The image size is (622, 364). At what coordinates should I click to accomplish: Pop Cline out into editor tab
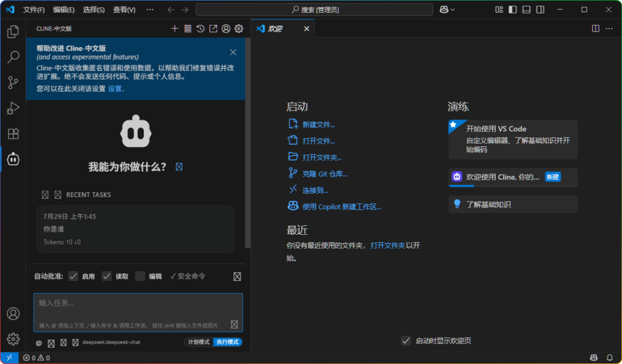[x=213, y=29]
